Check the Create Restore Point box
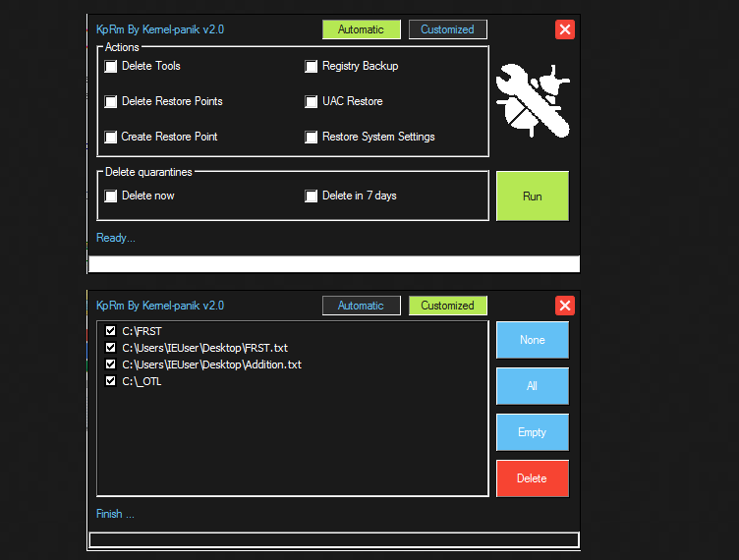Viewport: 739px width, 560px height. click(111, 138)
